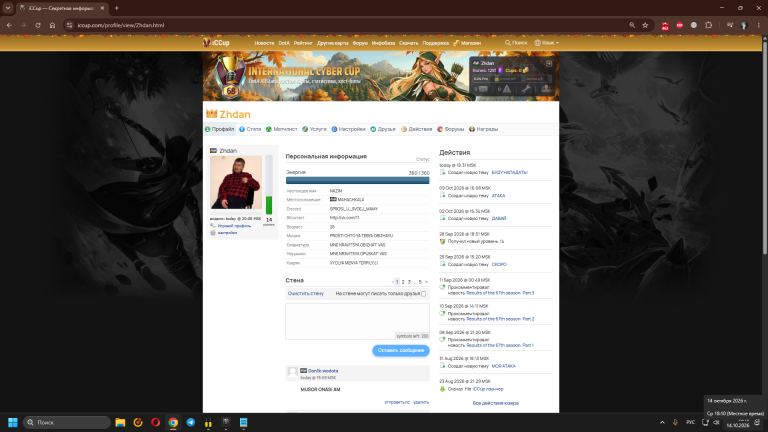Open the Новости menu item
768x432 pixels.
tap(264, 43)
